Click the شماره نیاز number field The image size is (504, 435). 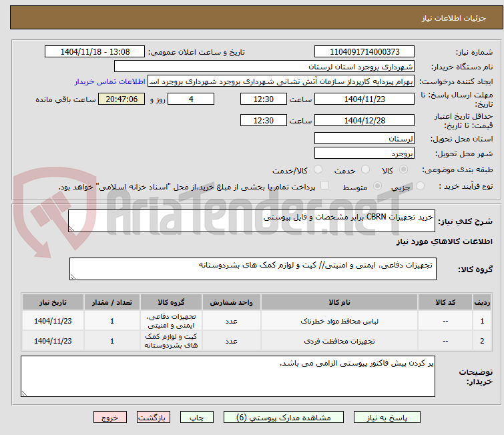(364, 52)
